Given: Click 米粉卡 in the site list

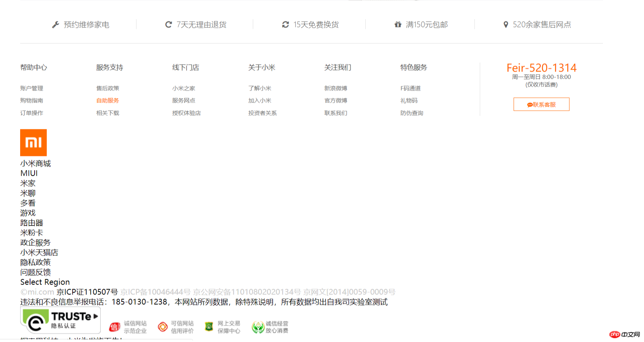Looking at the screenshot, I should (x=32, y=233).
